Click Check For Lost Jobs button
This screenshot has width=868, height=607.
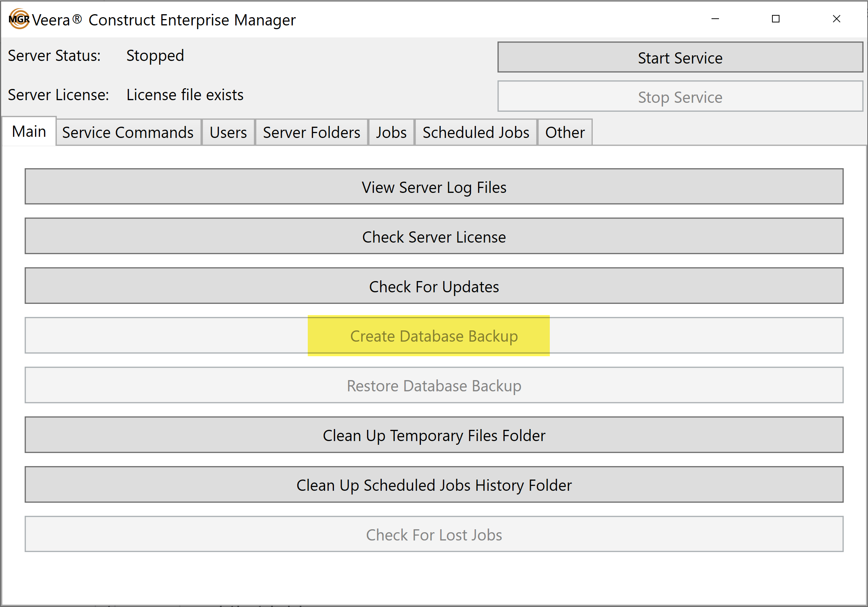coord(434,534)
